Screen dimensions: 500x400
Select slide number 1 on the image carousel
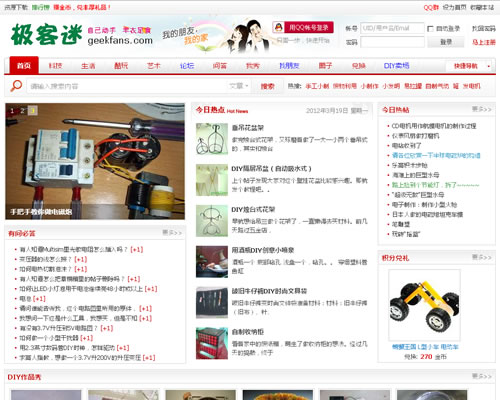[x=12, y=110]
